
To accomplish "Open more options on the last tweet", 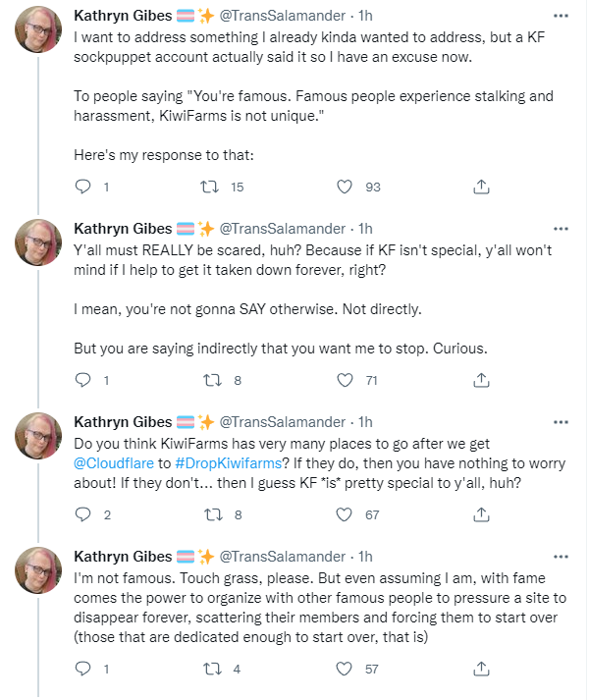I will pos(561,557).
